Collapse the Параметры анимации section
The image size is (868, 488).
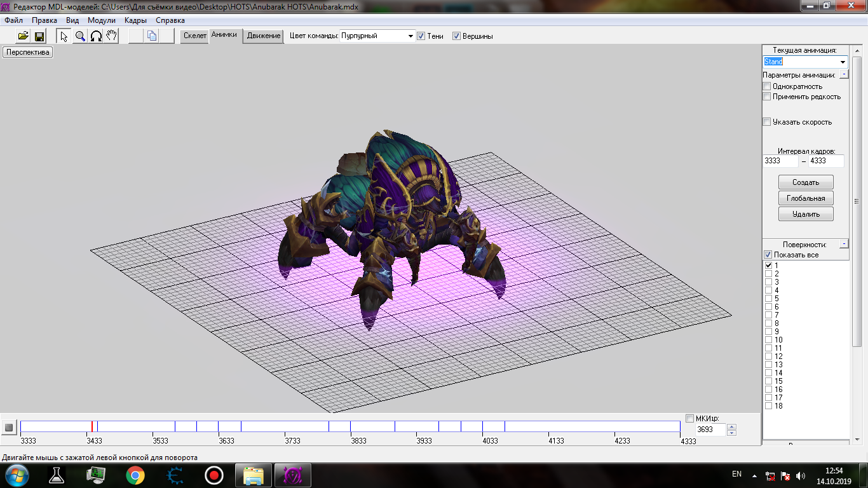tap(843, 74)
